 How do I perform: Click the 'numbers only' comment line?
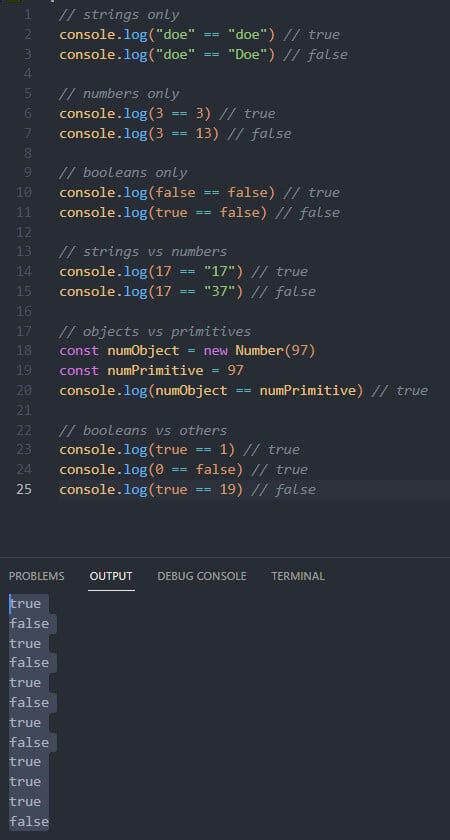point(119,93)
